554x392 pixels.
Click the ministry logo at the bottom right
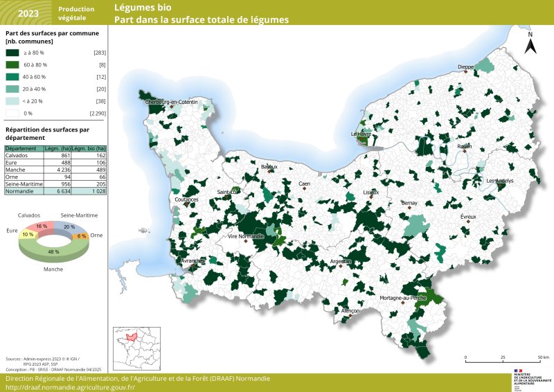[533, 380]
